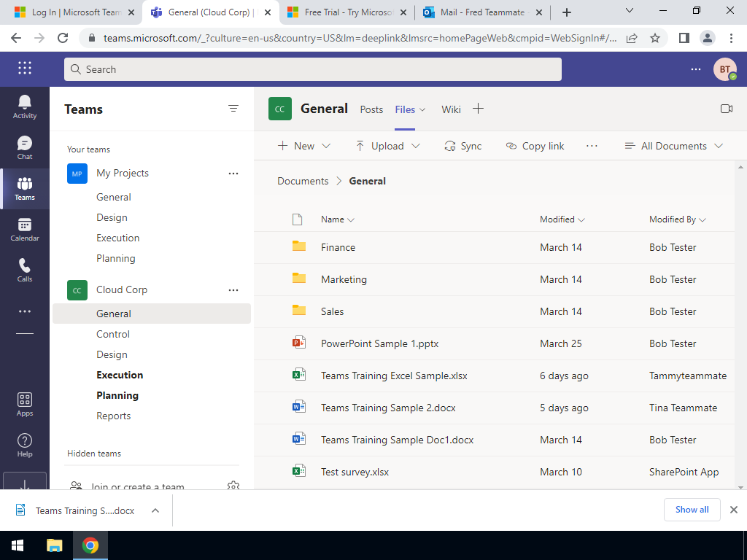The image size is (747, 560).
Task: Click the Chrome taskbar icon
Action: pyautogui.click(x=90, y=545)
